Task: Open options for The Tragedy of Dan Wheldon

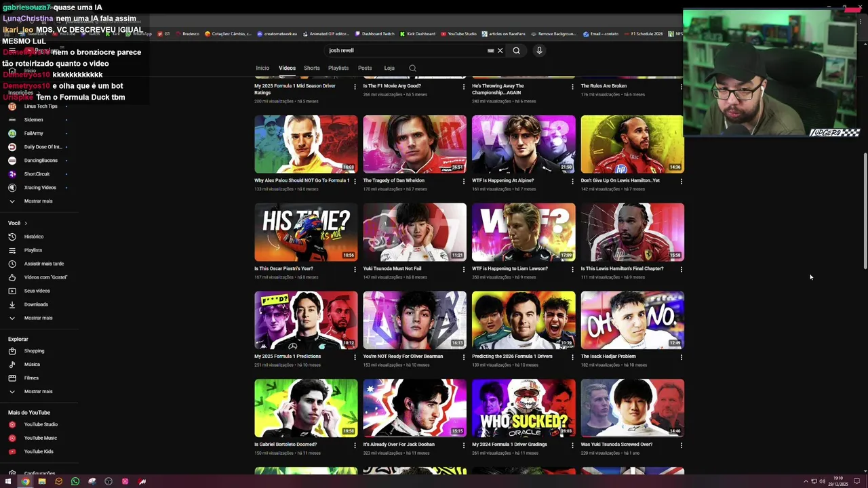Action: click(464, 181)
